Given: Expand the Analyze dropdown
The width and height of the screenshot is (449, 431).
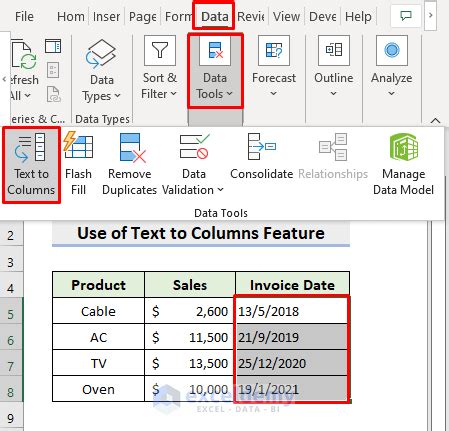Looking at the screenshot, I should coord(392,67).
